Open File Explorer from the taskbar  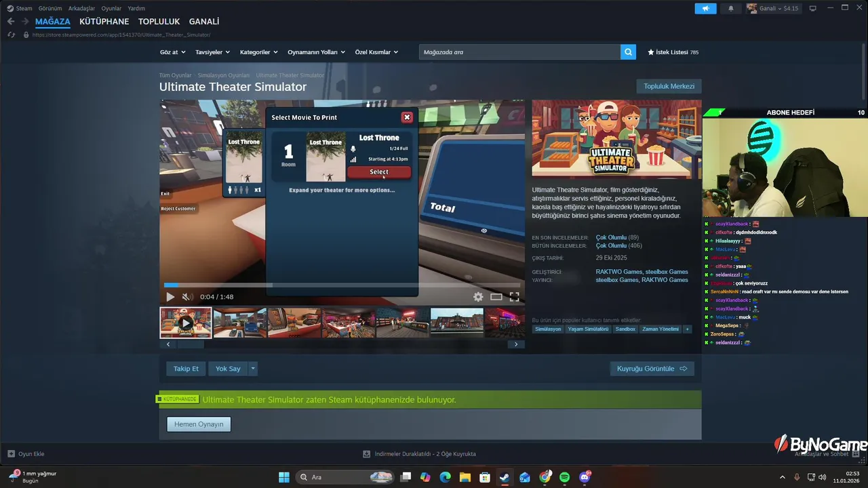click(465, 477)
